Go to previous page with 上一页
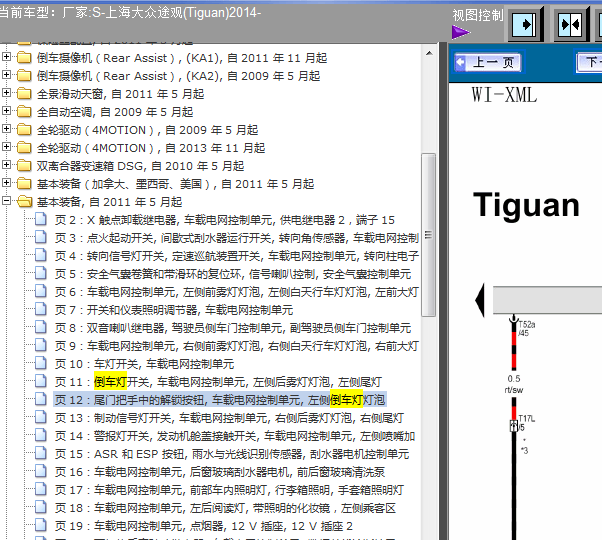 (x=488, y=62)
